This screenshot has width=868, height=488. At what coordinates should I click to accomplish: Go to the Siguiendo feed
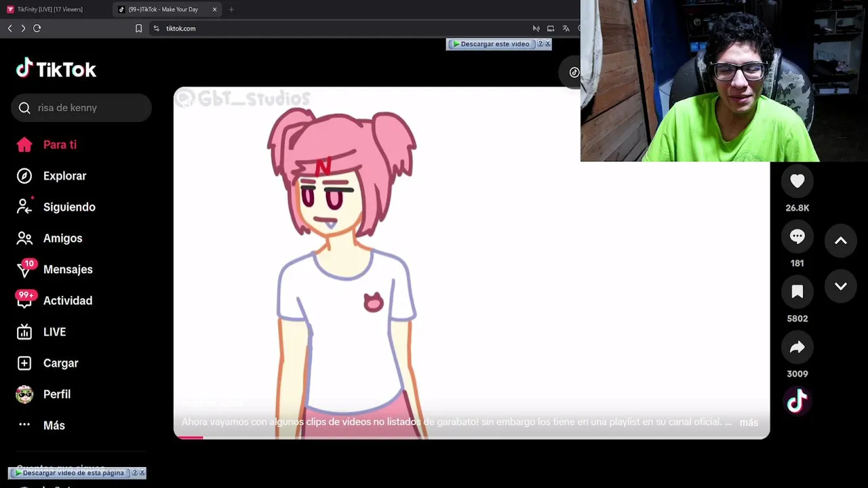[69, 207]
